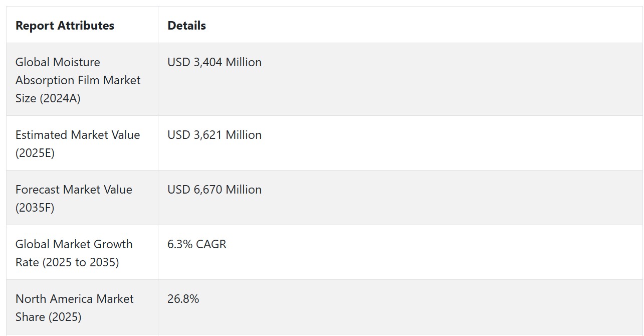Click the USD 6,670 Million value
Image resolution: width=644 pixels, height=336 pixels.
coord(214,190)
